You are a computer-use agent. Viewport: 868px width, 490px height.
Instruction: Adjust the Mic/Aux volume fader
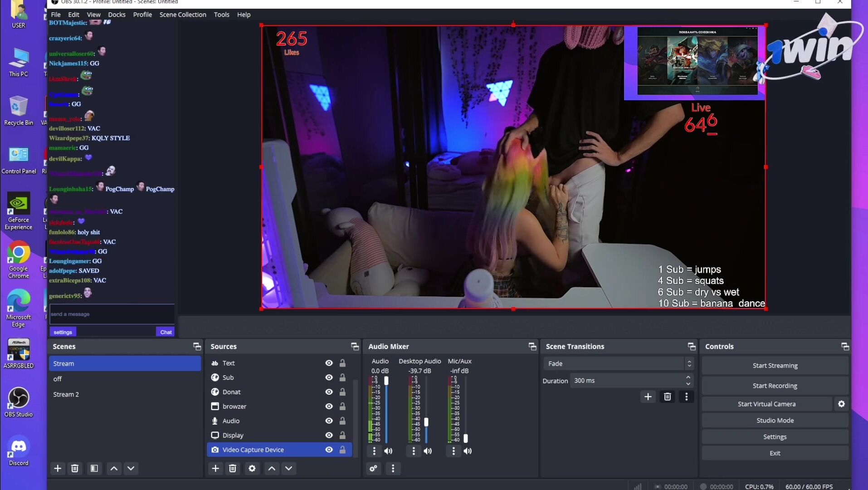click(x=466, y=438)
